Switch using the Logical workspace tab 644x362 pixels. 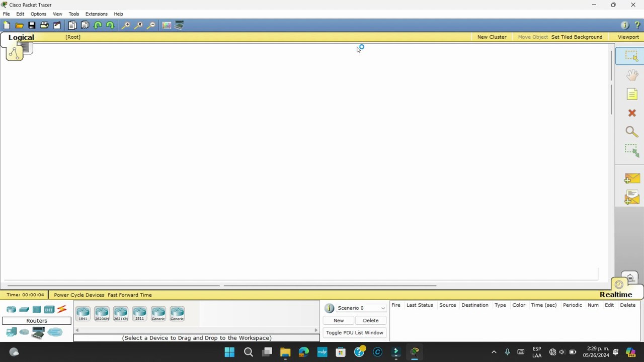(21, 37)
